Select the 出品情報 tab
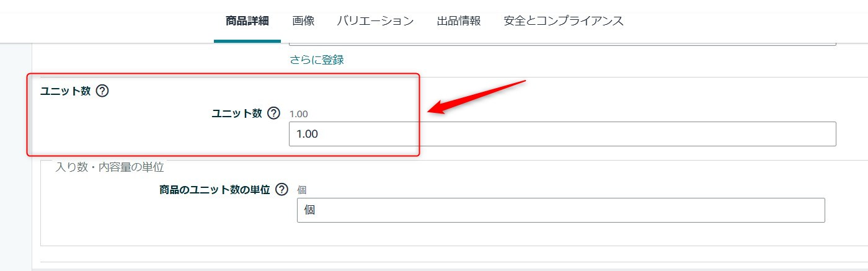868x271 pixels. tap(459, 20)
